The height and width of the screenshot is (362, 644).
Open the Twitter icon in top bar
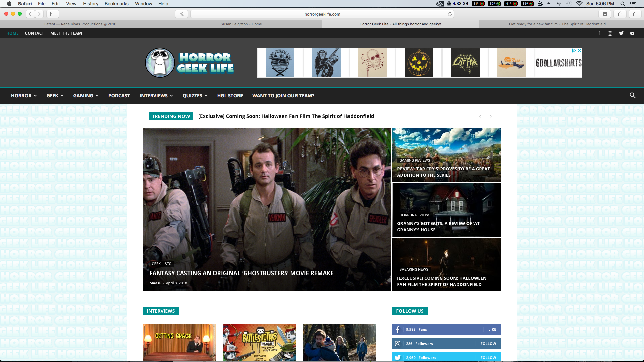pos(621,33)
